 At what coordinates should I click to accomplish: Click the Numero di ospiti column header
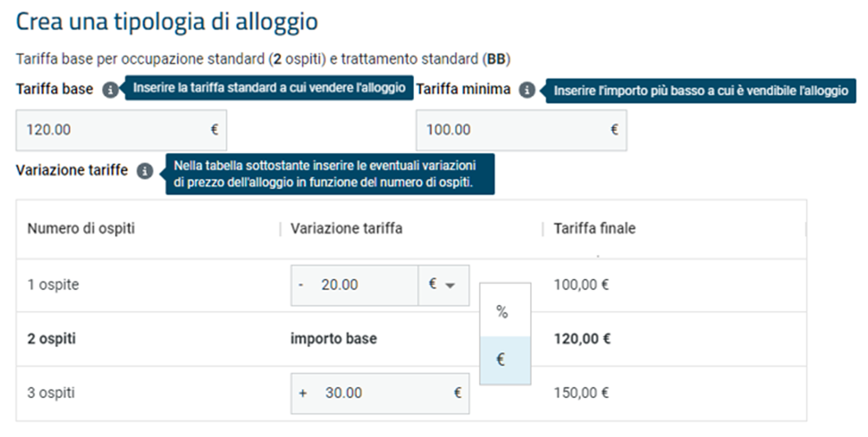point(81,229)
